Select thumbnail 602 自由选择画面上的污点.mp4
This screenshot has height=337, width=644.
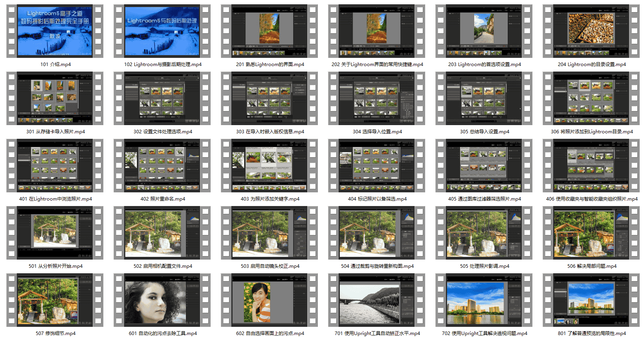coord(269,300)
